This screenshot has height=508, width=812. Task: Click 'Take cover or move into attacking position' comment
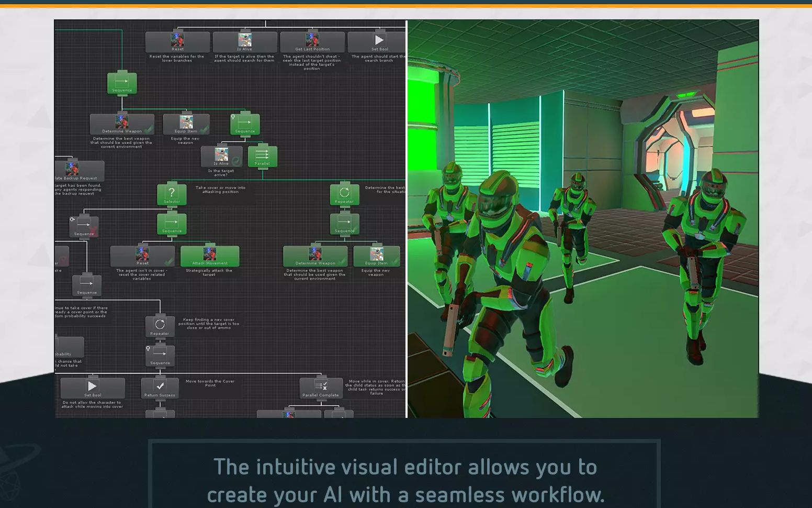tap(220, 190)
